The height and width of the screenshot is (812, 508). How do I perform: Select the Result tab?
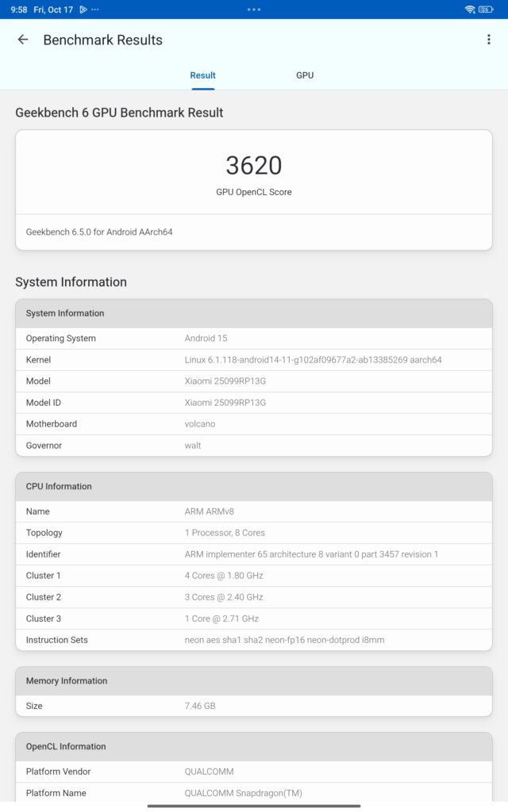coord(202,75)
